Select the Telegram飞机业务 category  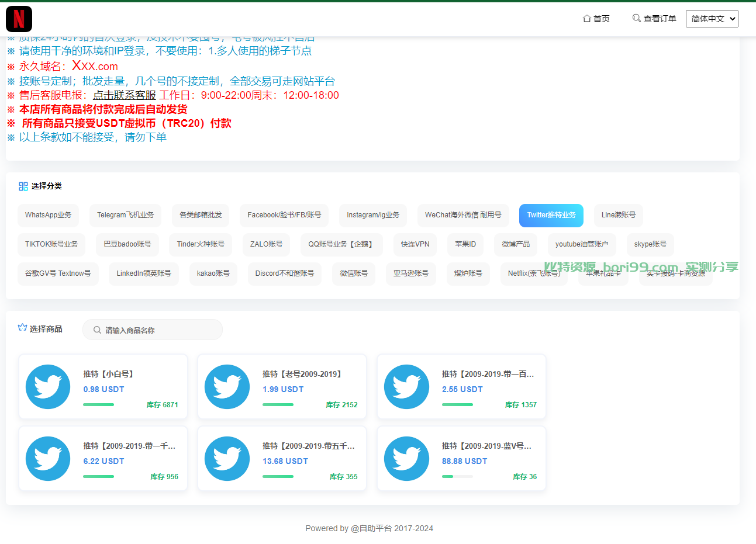tap(125, 215)
